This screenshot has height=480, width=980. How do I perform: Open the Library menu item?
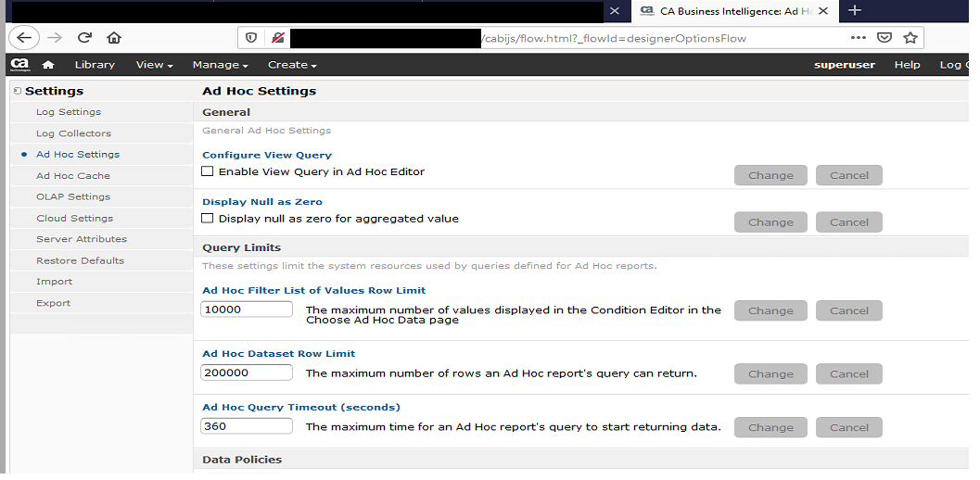pos(95,65)
